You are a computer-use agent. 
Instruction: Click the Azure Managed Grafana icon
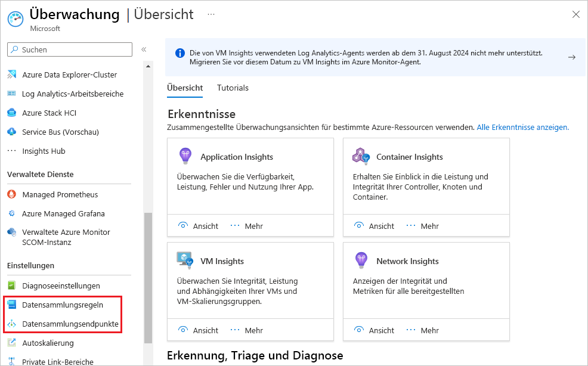[12, 214]
